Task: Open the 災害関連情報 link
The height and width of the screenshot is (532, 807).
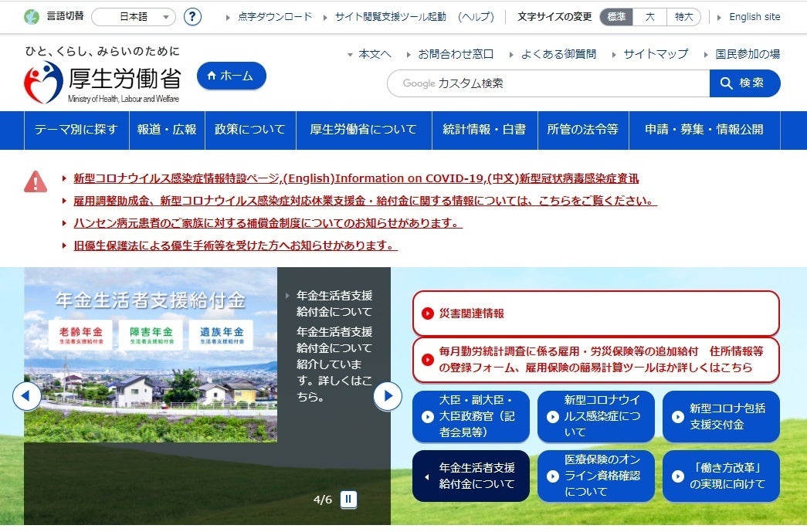Action: pos(595,313)
